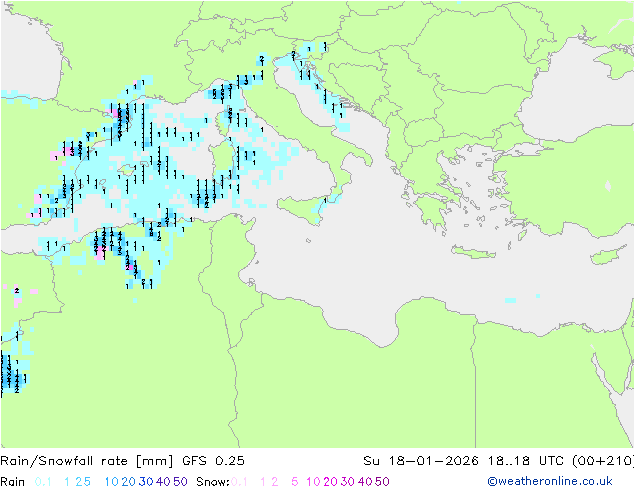Click the 'GFS 0.25' model label
Screen dimensions: 634x490
click(213, 461)
